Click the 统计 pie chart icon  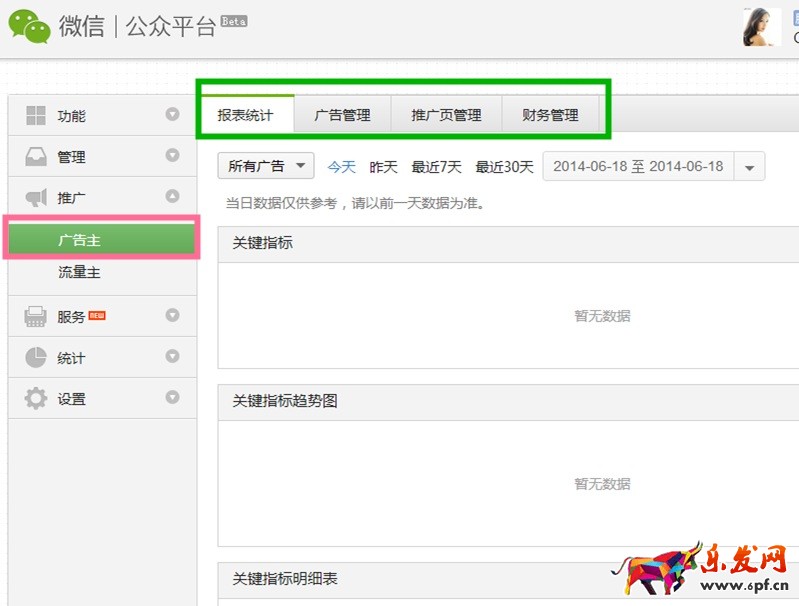coord(36,358)
